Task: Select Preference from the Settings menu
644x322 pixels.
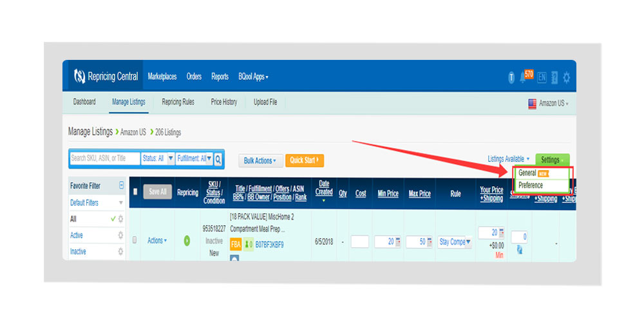Action: coord(531,185)
